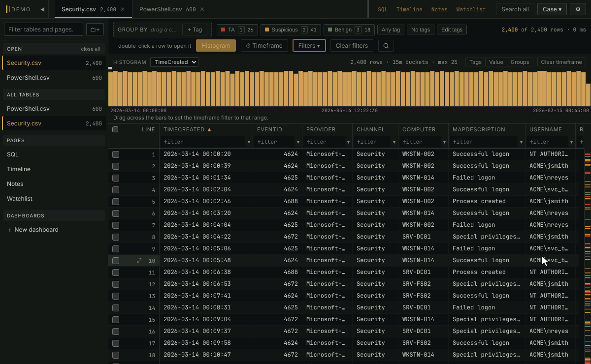
Task: Open the Case dropdown menu
Action: pyautogui.click(x=552, y=9)
